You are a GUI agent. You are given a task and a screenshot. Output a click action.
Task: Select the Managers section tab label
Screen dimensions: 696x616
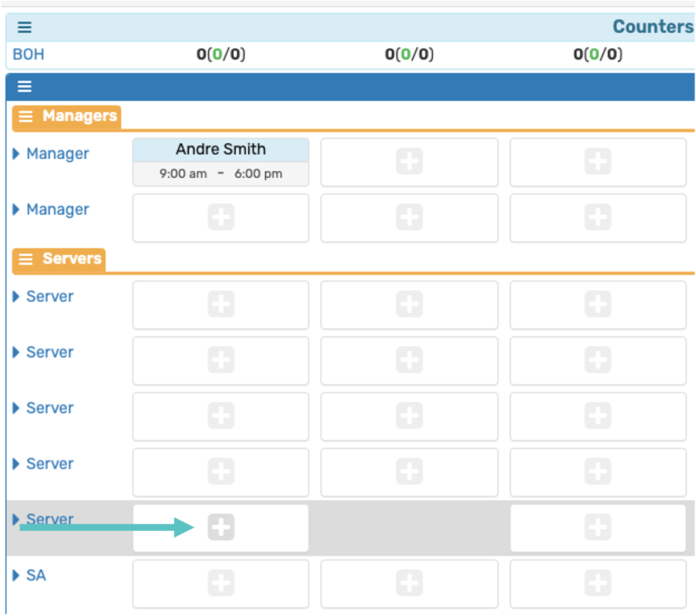[80, 116]
